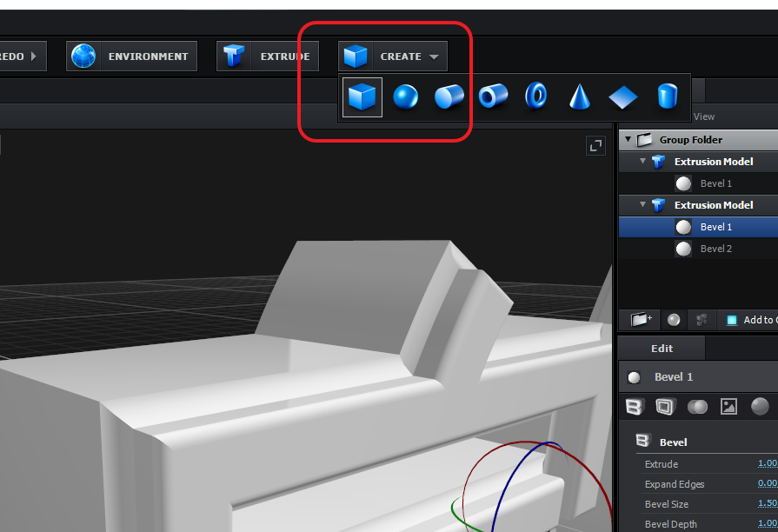Collapse the first Extrusion Model

[x=643, y=161]
